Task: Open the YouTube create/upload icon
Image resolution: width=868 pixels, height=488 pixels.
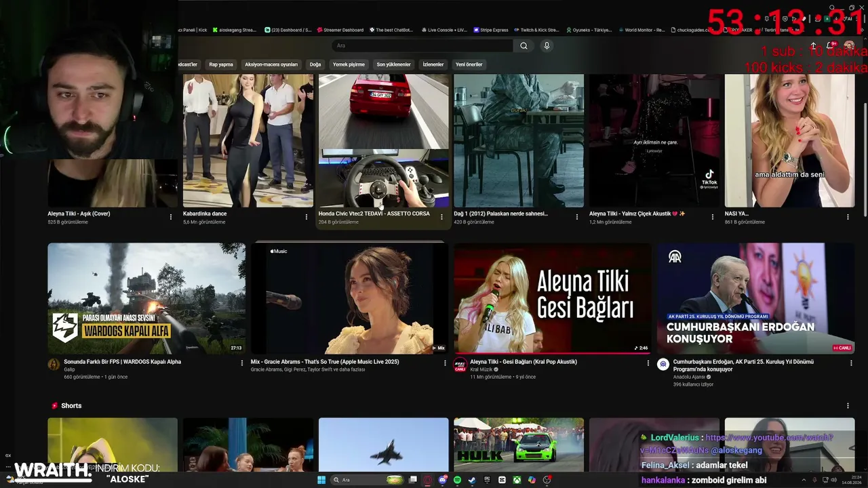Action: (x=813, y=45)
